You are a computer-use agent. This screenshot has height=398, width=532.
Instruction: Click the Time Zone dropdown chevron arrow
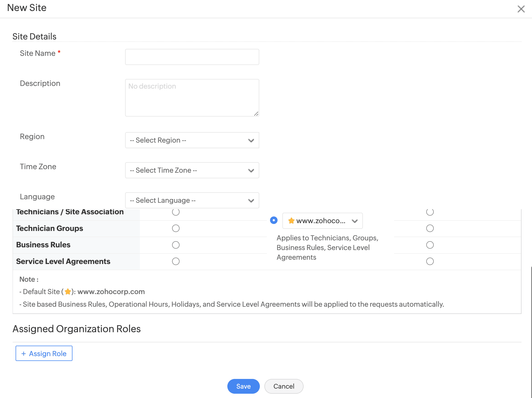pyautogui.click(x=251, y=171)
